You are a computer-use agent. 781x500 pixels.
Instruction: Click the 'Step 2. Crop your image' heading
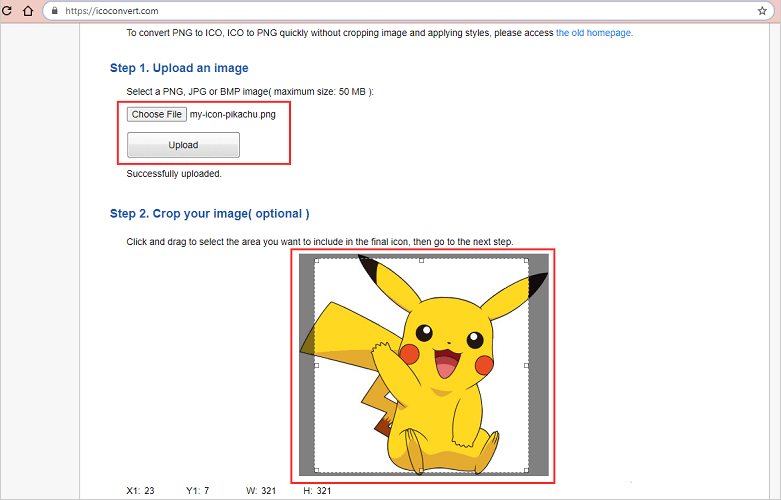210,214
